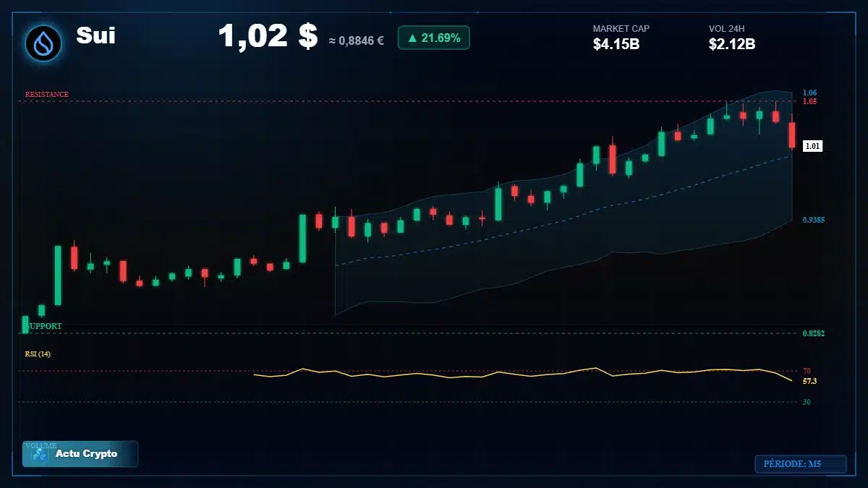This screenshot has width=868, height=488.
Task: Click the 1.06 upper band price label
Action: coord(809,93)
